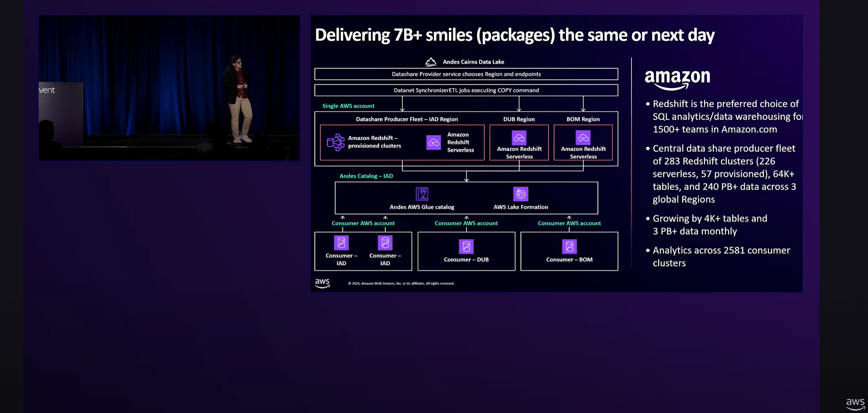Click 'Datashare Provider service chooses Region and endpoints' box
Image resolution: width=868 pixels, height=413 pixels.
(466, 74)
